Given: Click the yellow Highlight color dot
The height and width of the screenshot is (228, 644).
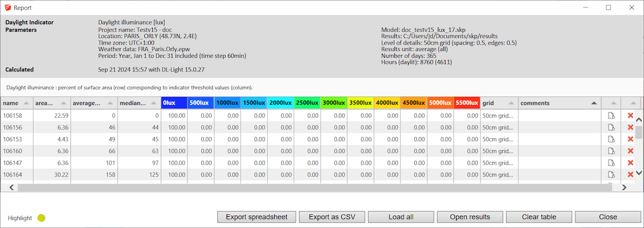Looking at the screenshot, I should (41, 218).
